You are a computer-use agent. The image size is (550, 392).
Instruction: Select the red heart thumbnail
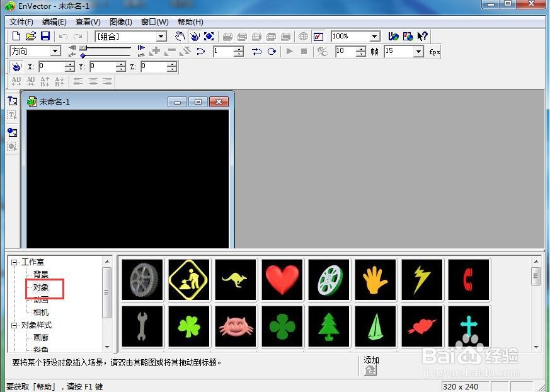click(282, 280)
